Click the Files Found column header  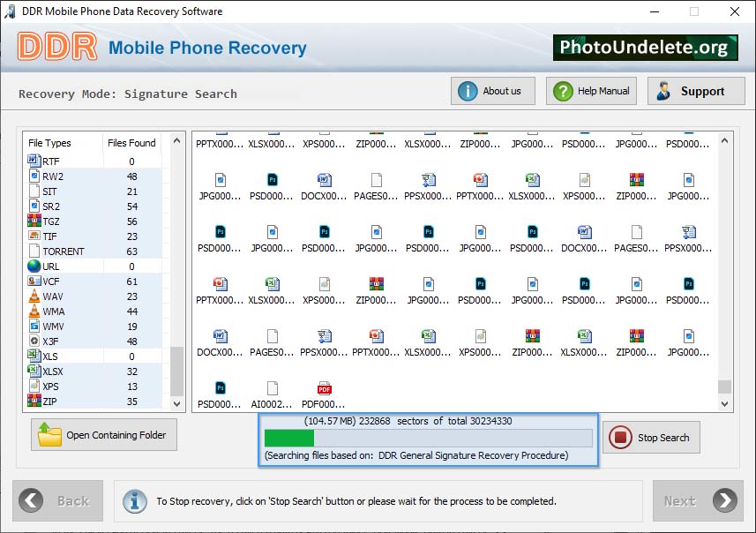pos(131,143)
